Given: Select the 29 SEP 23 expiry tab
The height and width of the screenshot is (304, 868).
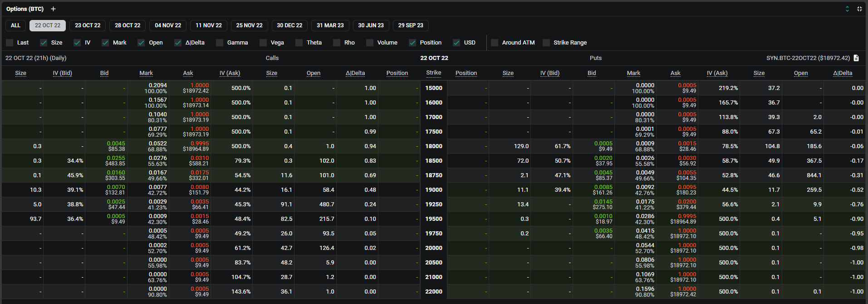Looking at the screenshot, I should click(411, 25).
